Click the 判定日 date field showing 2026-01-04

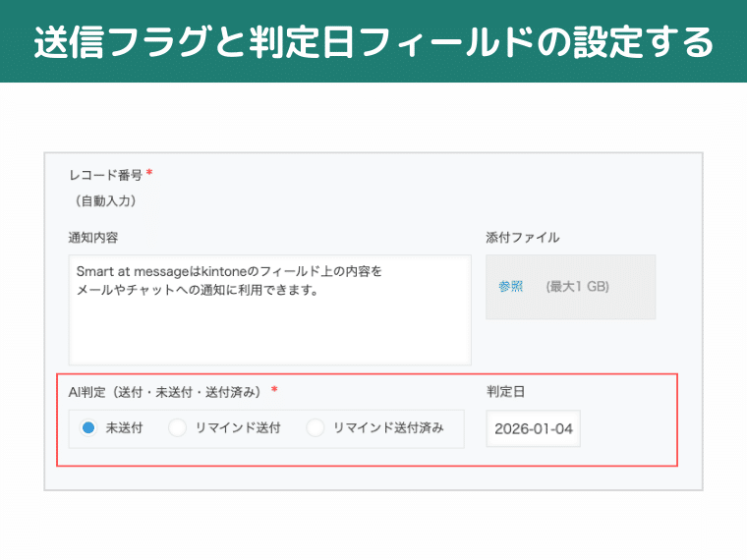click(x=534, y=429)
